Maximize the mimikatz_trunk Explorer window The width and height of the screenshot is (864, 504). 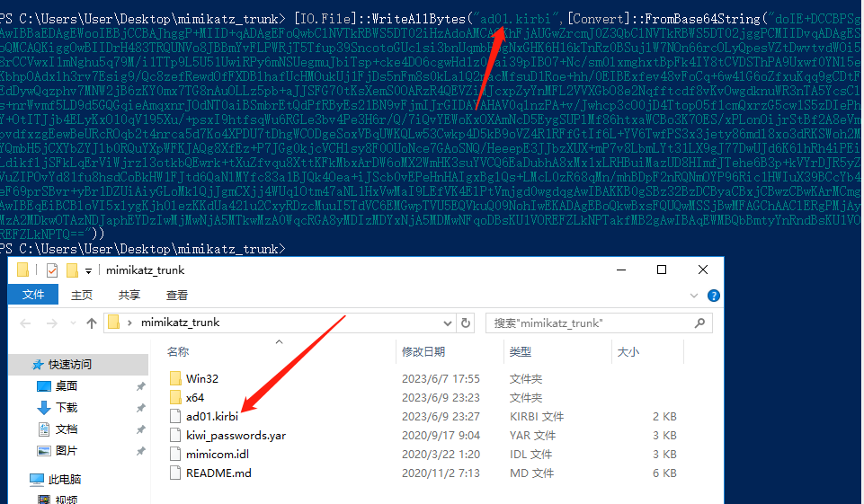pos(662,270)
